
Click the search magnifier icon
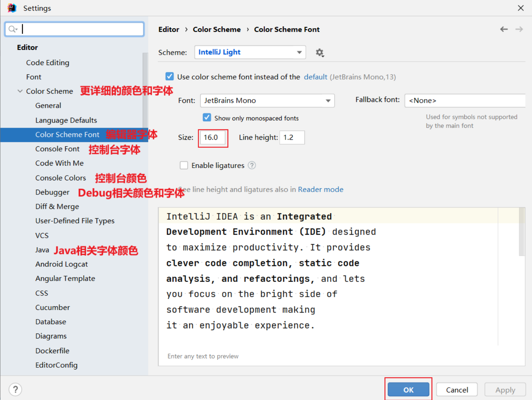[13, 29]
